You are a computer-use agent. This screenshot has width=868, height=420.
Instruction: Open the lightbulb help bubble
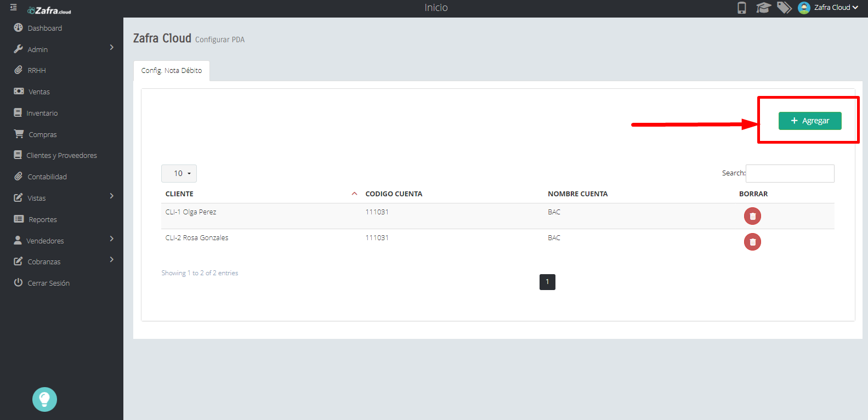(x=44, y=399)
